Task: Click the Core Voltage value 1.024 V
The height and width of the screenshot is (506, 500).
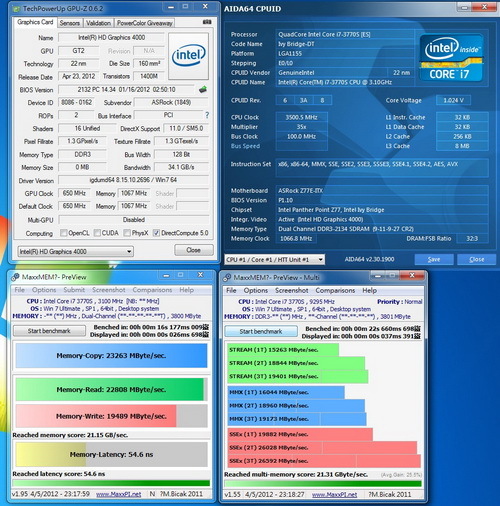Action: click(x=453, y=100)
